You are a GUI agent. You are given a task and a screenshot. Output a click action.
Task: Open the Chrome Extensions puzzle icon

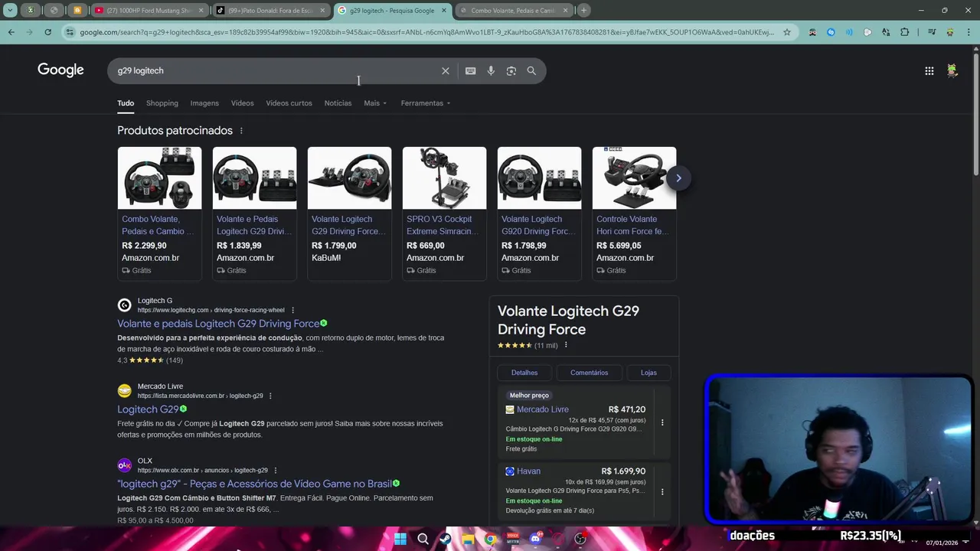point(904,32)
